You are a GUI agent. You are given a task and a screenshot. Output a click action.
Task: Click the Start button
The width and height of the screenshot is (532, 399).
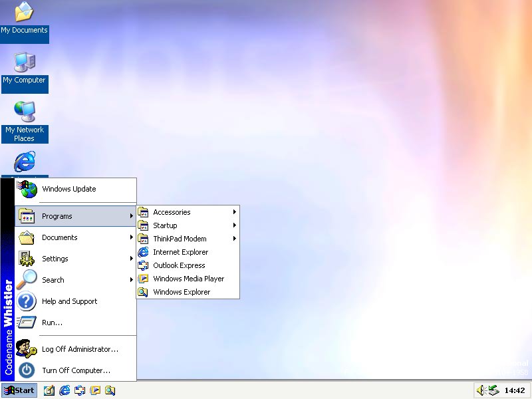(x=19, y=390)
